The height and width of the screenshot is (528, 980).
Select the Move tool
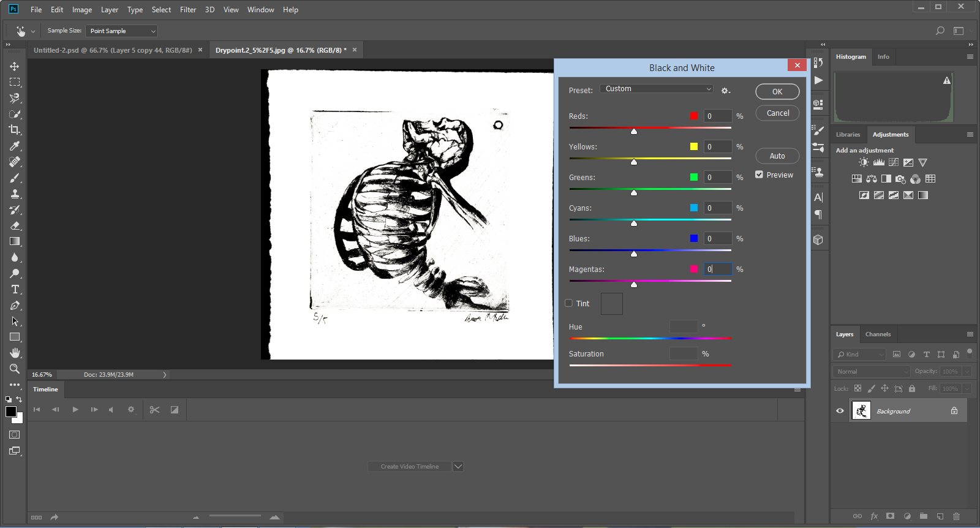[x=15, y=66]
